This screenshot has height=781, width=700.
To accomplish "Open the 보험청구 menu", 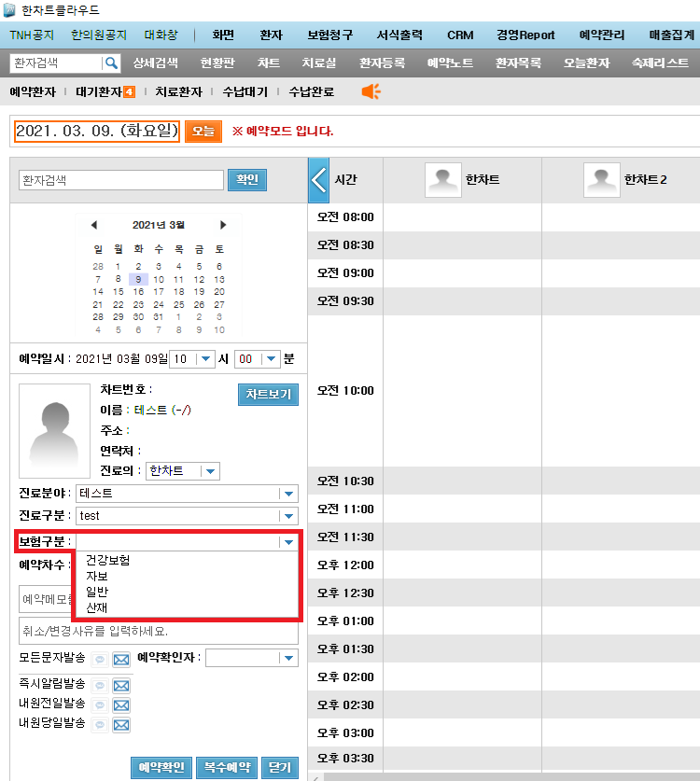I will click(x=329, y=35).
